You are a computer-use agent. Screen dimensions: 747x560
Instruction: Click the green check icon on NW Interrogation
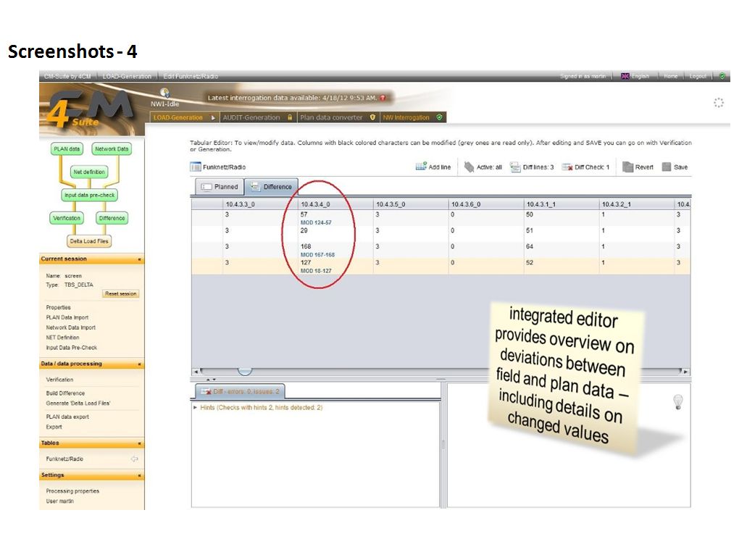click(439, 117)
